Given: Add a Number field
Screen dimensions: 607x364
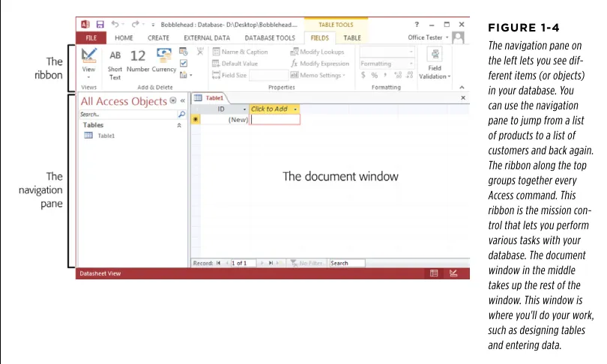Looking at the screenshot, I should pyautogui.click(x=138, y=61).
